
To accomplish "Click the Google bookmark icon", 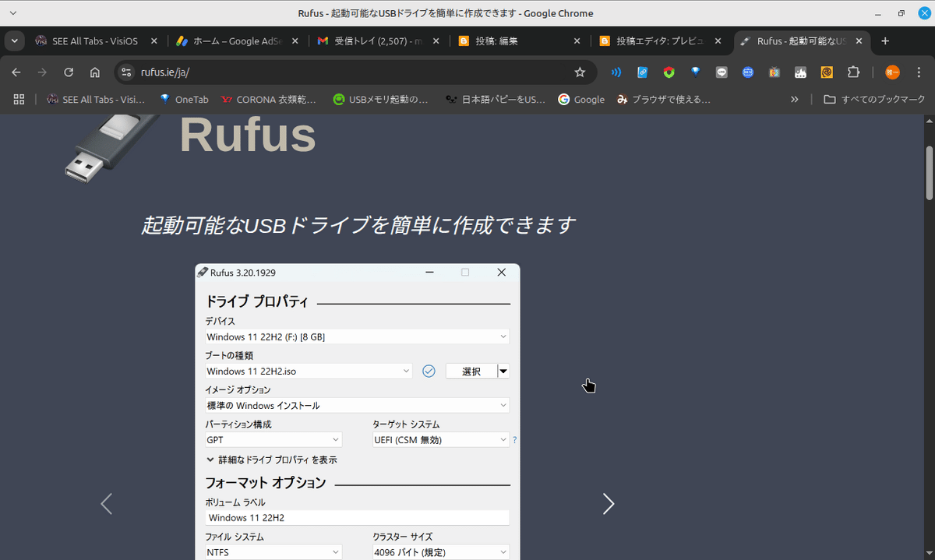I will coord(563,99).
